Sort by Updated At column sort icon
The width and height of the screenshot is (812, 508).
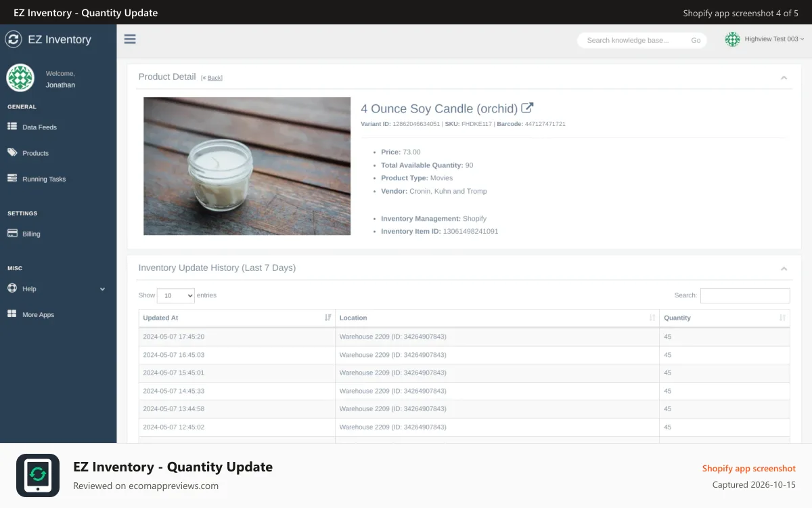tap(328, 318)
